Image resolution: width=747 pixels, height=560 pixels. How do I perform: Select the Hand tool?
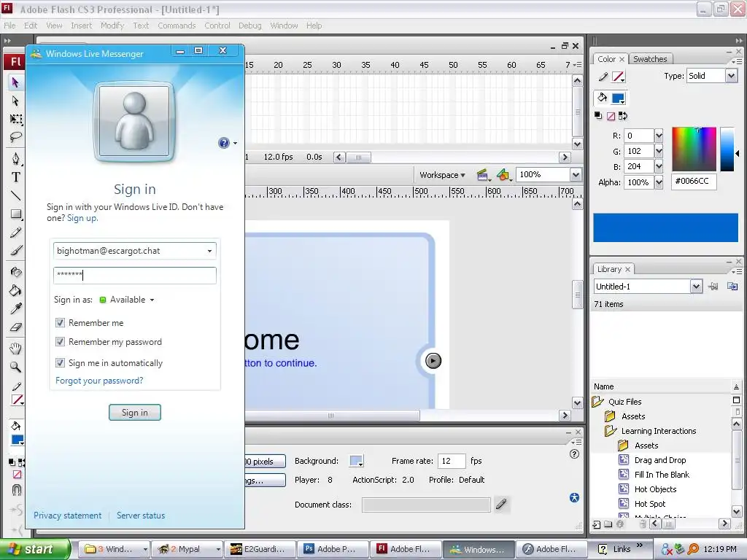pos(16,349)
